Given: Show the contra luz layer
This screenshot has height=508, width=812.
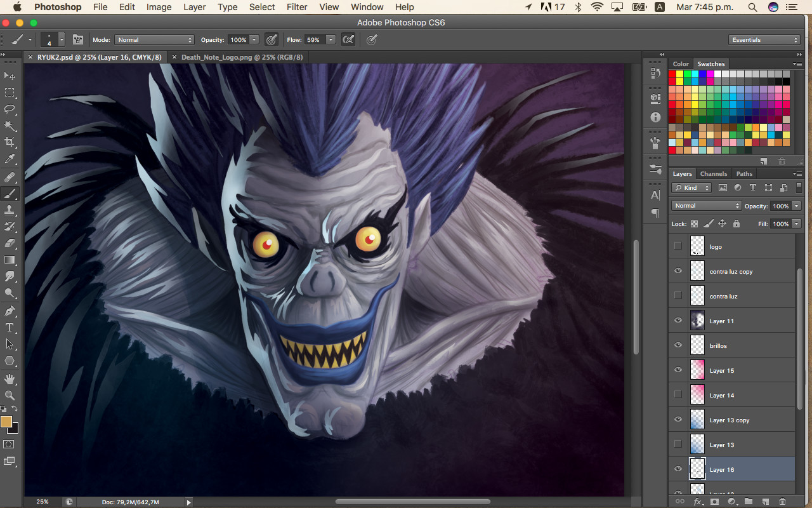Looking at the screenshot, I should [x=678, y=296].
